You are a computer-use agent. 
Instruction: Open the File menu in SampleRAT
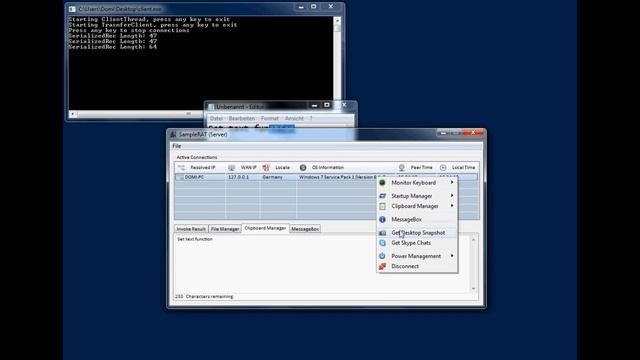click(176, 146)
